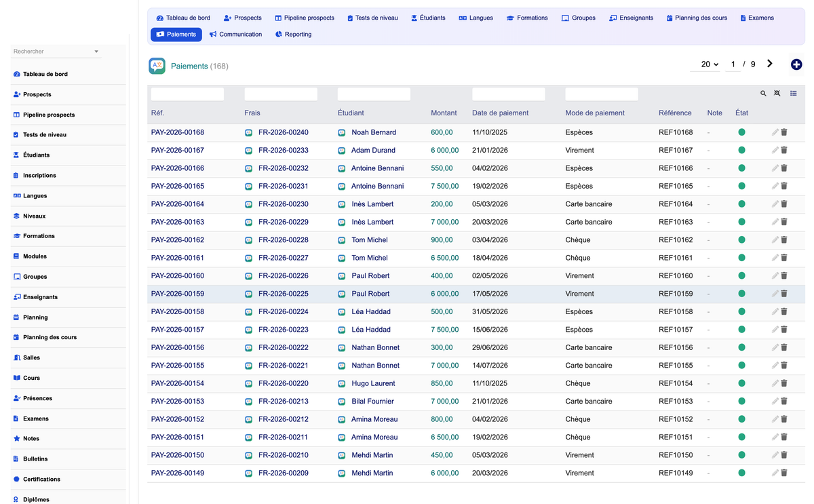The image size is (814, 504).
Task: Click status dot for PAY-2026-00150
Action: tap(741, 455)
